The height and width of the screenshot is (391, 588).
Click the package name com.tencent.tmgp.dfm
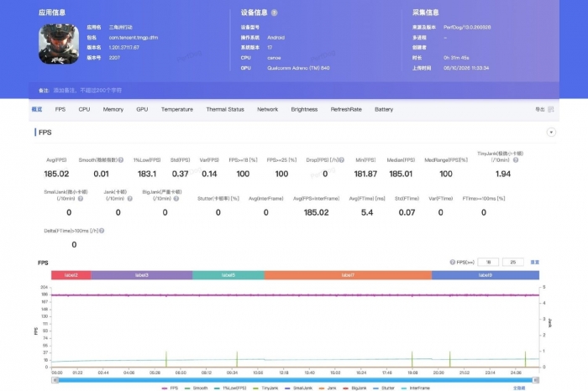(x=133, y=38)
